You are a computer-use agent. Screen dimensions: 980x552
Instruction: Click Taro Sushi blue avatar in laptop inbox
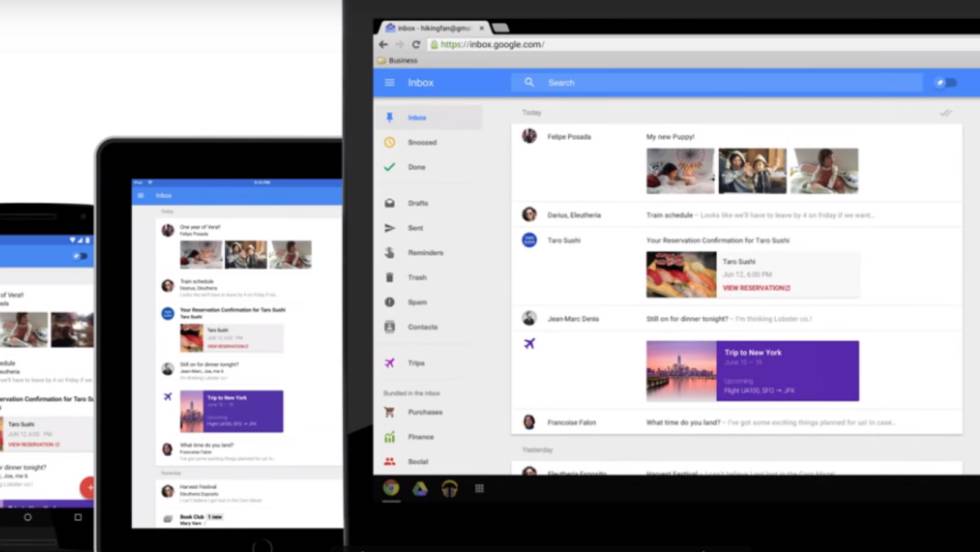pos(529,240)
